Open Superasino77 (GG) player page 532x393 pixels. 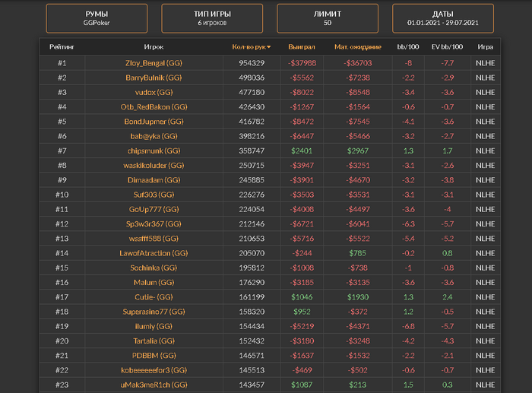(x=154, y=312)
